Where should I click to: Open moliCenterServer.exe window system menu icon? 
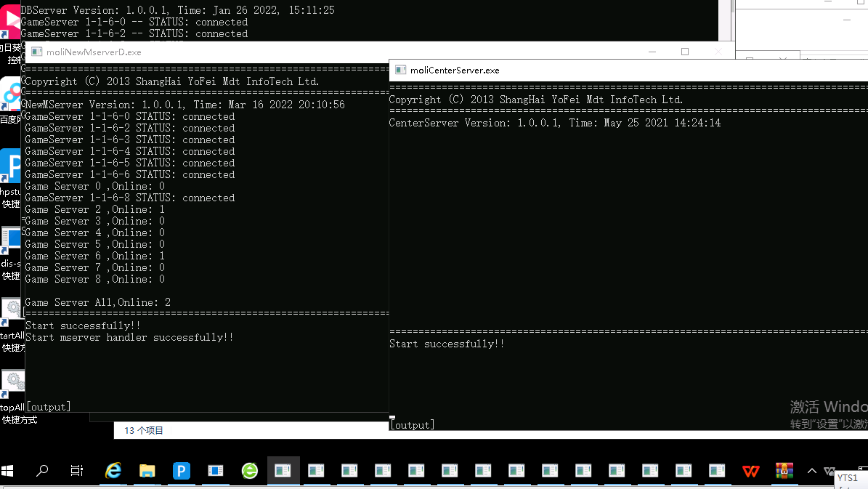(399, 70)
